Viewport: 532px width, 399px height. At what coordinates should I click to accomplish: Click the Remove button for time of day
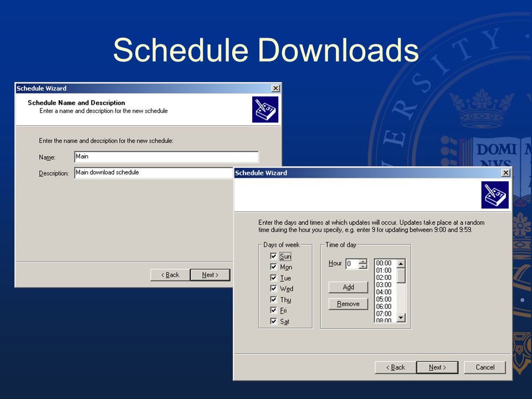tap(348, 304)
